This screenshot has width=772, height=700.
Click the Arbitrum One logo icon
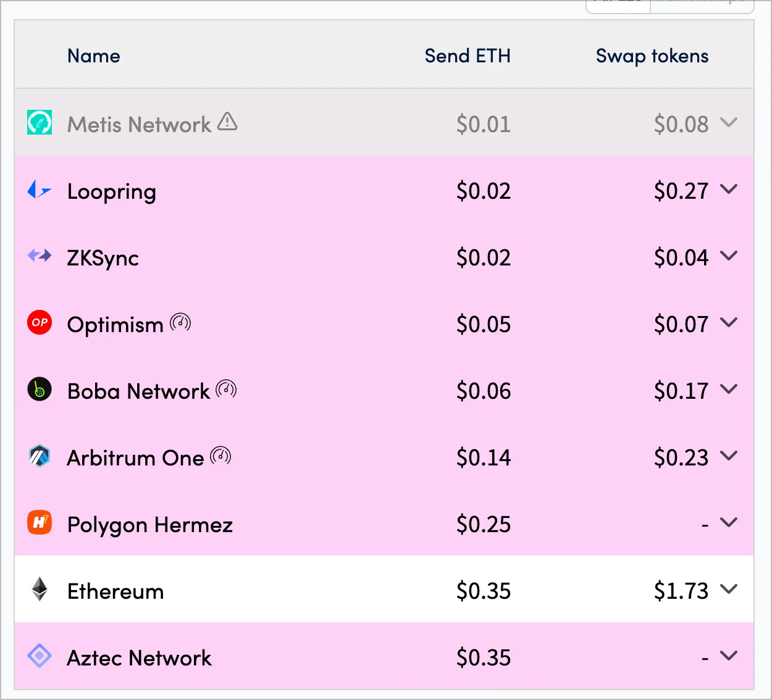pyautogui.click(x=40, y=456)
